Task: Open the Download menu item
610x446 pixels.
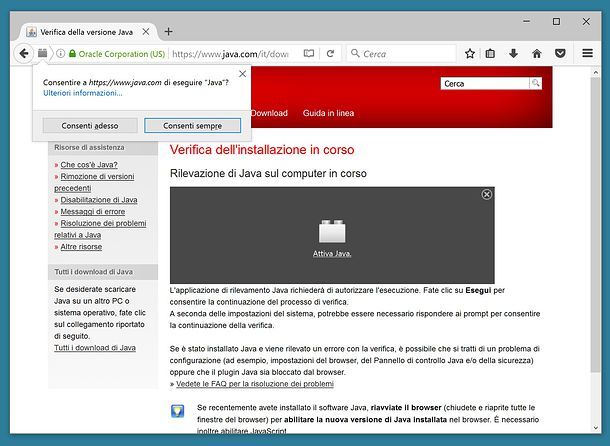Action: (269, 113)
